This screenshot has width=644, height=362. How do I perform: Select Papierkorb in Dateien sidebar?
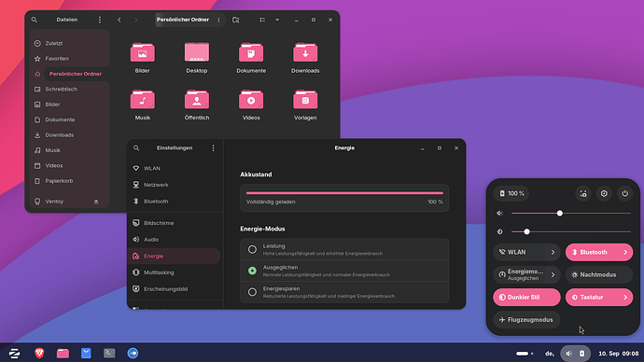click(x=69, y=181)
